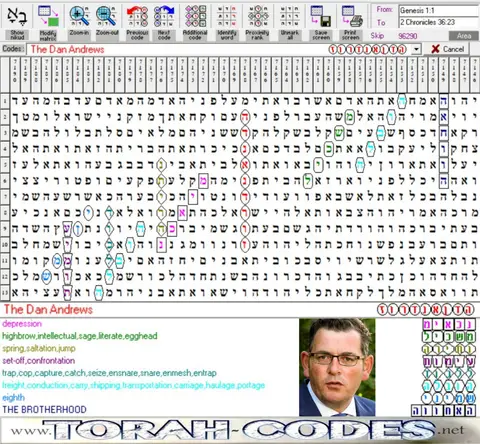480x444 pixels.
Task: Click the To field showing 2 Chronicles 36:23
Action: tap(438, 22)
